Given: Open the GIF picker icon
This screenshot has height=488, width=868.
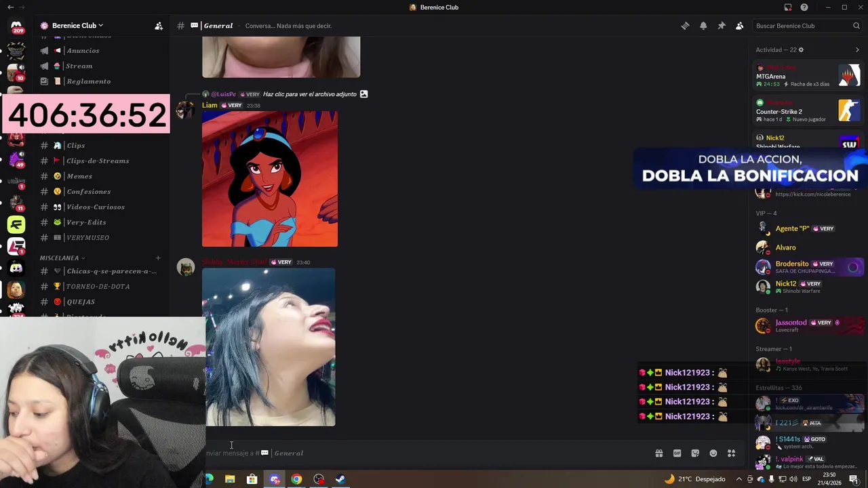Looking at the screenshot, I should [677, 453].
